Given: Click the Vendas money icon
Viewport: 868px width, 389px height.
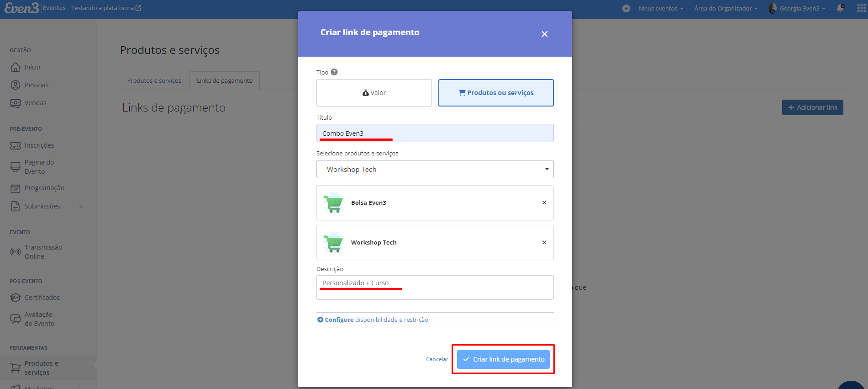Looking at the screenshot, I should click(15, 103).
